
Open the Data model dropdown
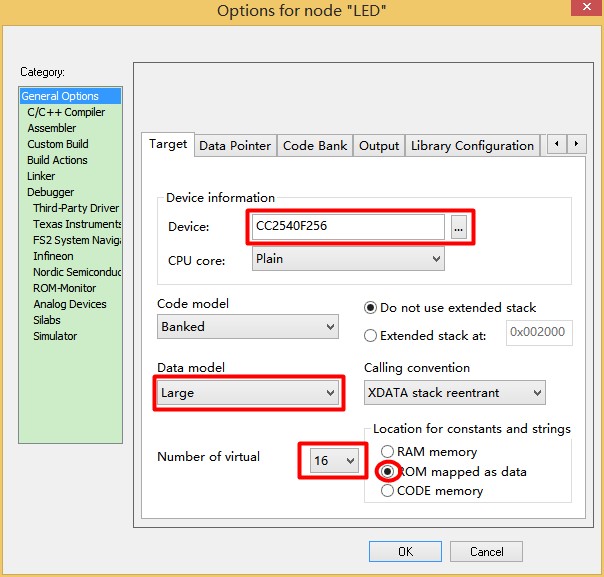coord(249,393)
